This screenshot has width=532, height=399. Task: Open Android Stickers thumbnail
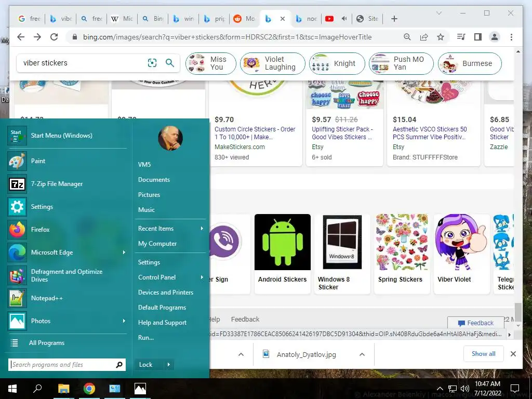[x=282, y=242]
